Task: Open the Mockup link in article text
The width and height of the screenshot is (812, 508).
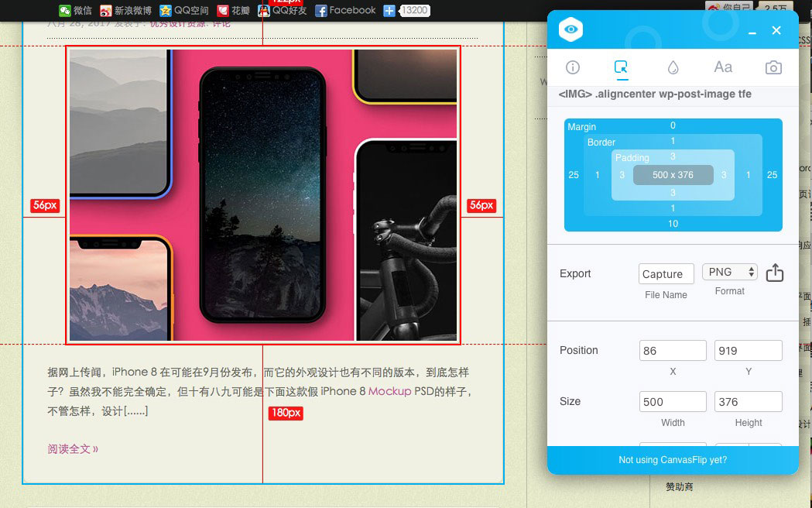Action: click(389, 392)
